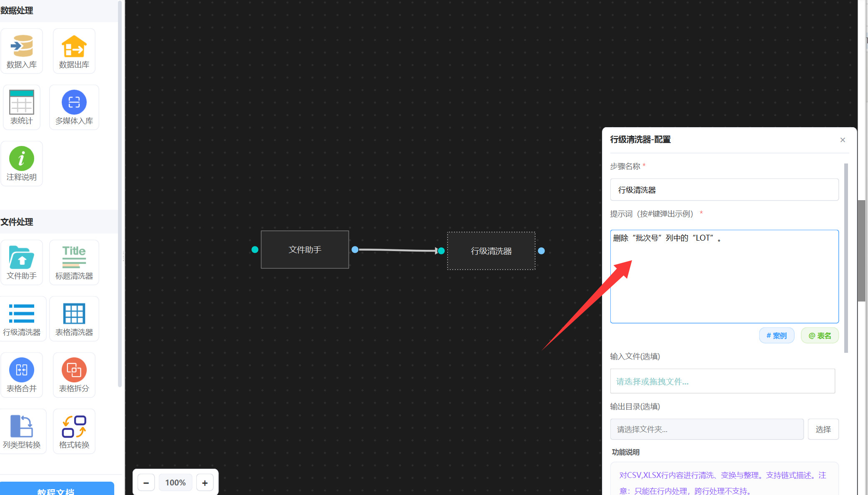868x495 pixels.
Task: Click the 文件助手 node on canvas
Action: (x=305, y=249)
